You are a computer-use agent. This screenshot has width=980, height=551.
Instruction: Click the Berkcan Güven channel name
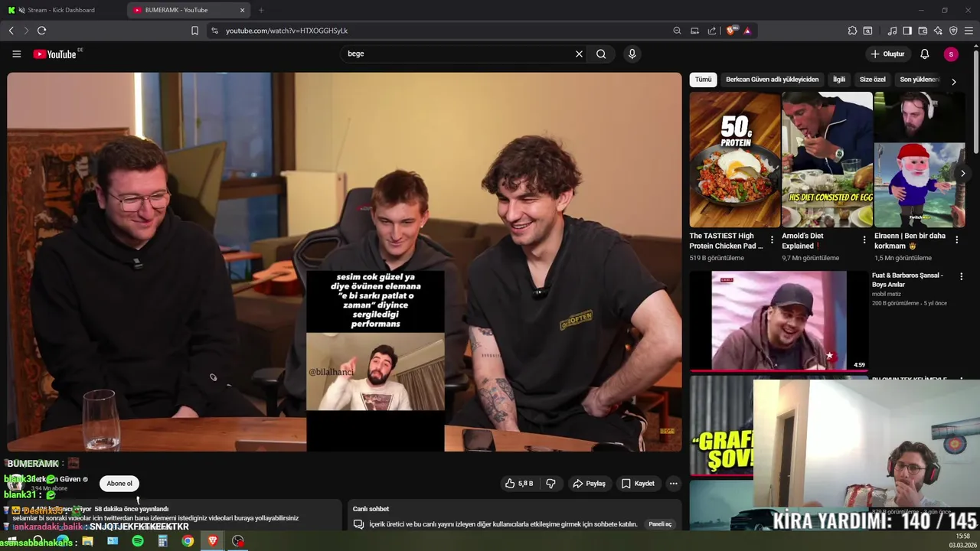tap(56, 479)
